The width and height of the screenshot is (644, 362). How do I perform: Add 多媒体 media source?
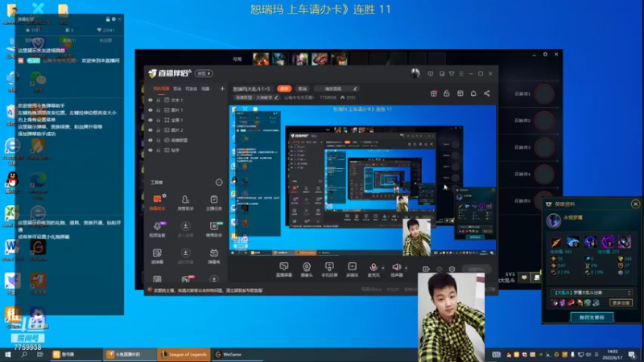pos(352,269)
